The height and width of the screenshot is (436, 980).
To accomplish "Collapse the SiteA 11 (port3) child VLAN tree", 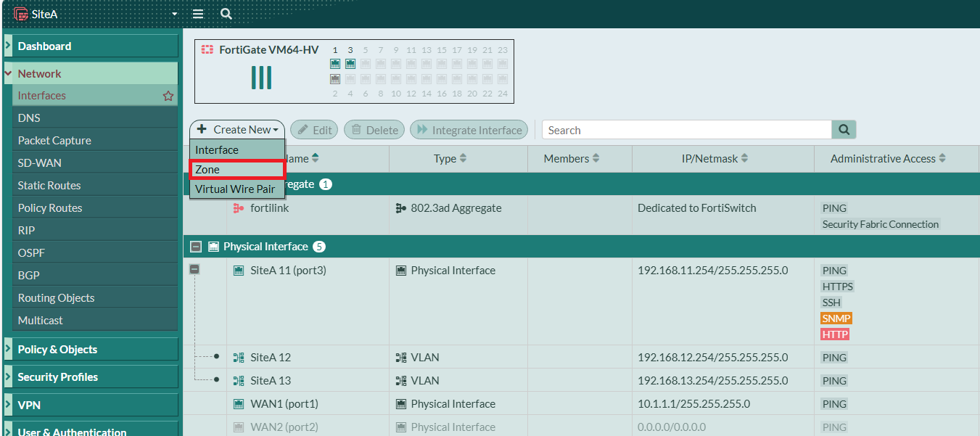I will pyautogui.click(x=194, y=269).
